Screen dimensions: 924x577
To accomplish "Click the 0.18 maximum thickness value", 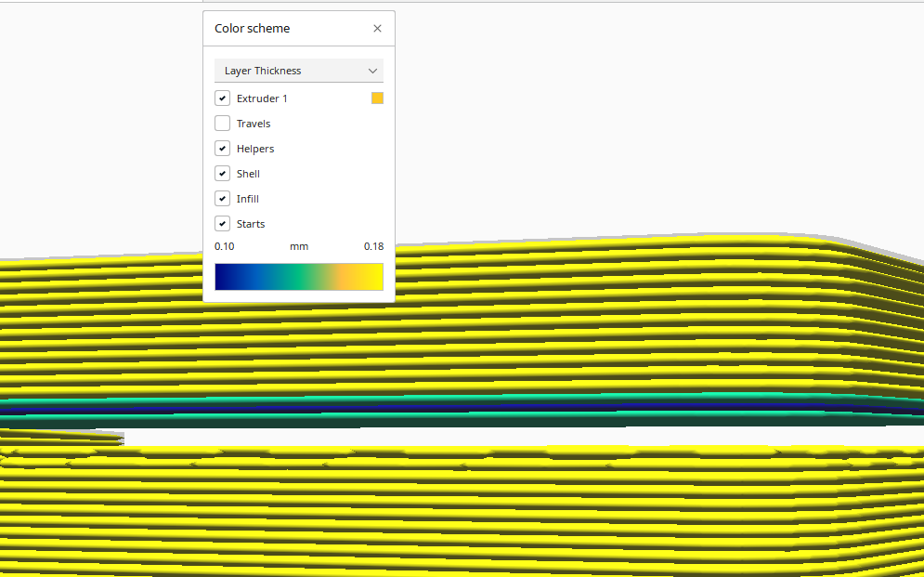I will pyautogui.click(x=373, y=246).
